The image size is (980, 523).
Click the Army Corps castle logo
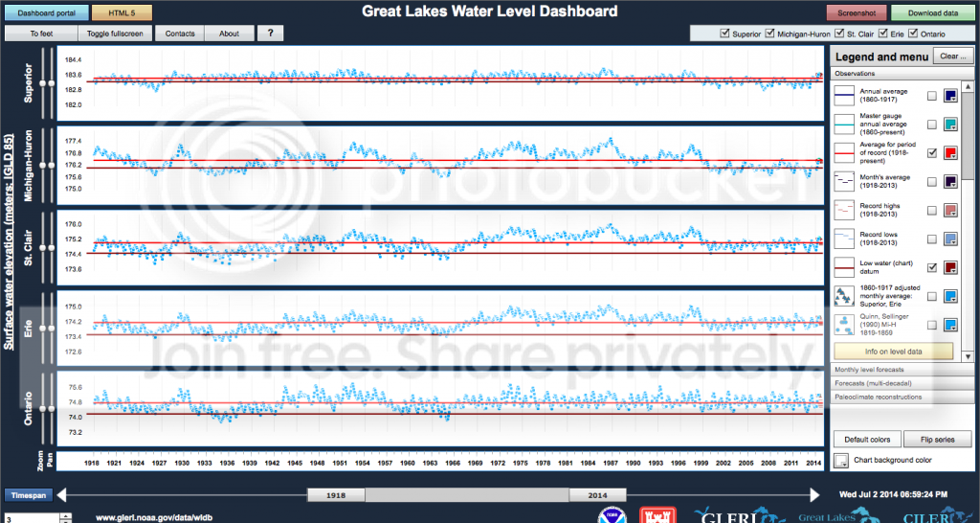click(663, 515)
